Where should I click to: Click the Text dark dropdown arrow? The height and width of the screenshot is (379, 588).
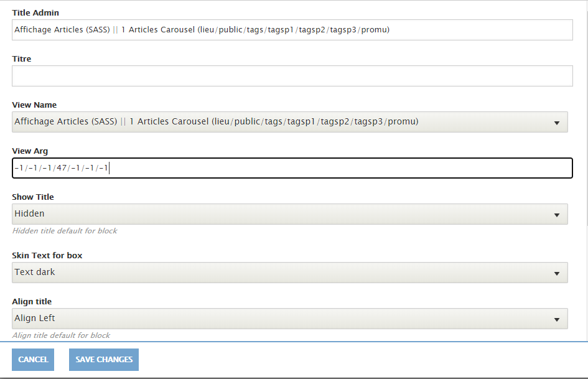coord(557,274)
